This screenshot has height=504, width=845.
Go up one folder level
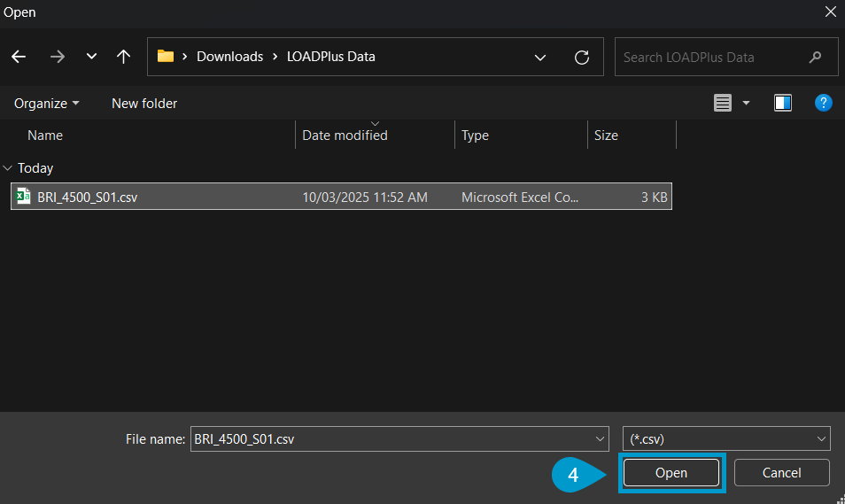coord(123,57)
